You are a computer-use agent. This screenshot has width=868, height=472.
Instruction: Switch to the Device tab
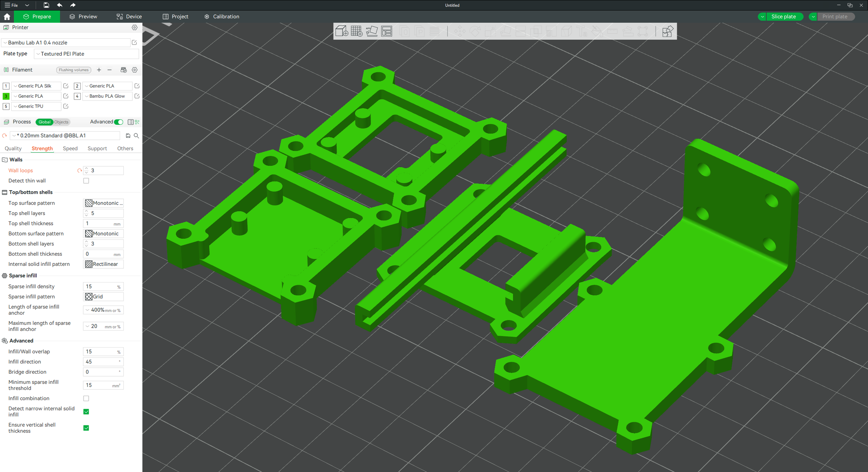(129, 17)
